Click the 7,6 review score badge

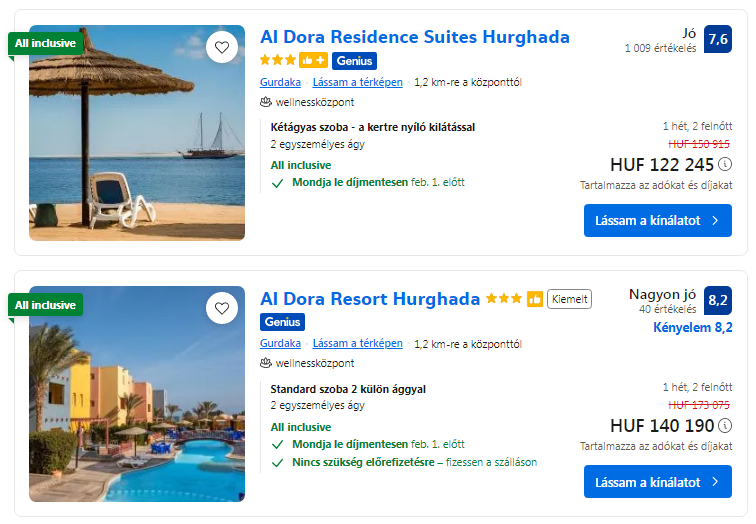point(718,40)
